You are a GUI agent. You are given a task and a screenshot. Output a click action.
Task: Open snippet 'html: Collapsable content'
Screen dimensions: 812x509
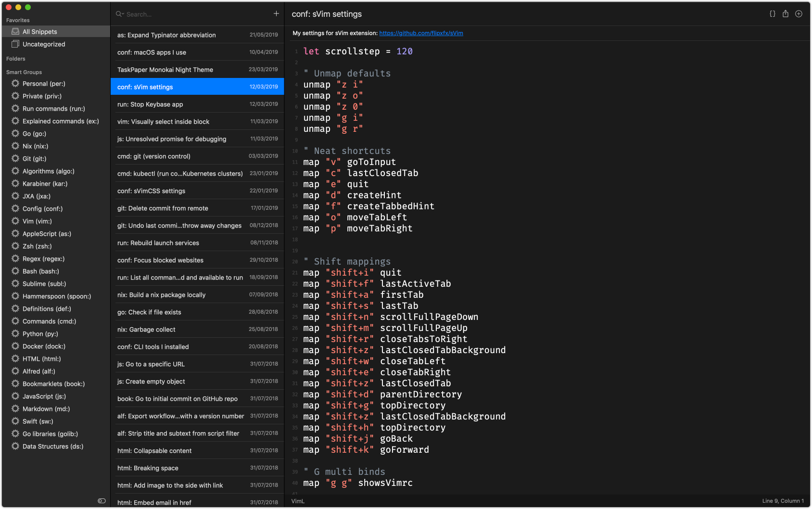point(197,451)
